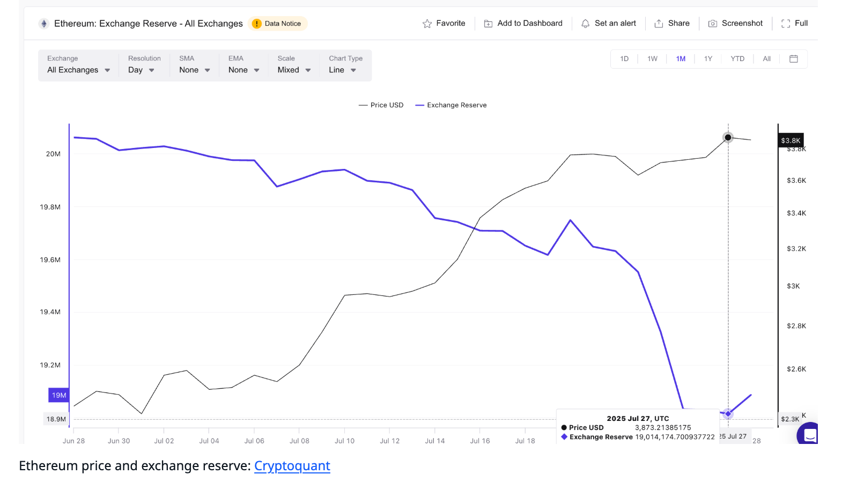Image resolution: width=842 pixels, height=504 pixels.
Task: Expand the Scale Mixed dropdown
Action: tap(294, 70)
